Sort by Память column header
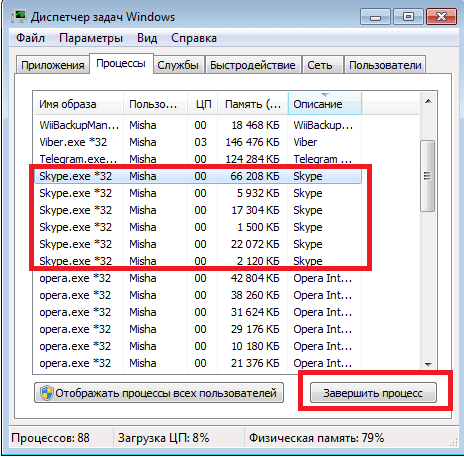 (x=253, y=104)
